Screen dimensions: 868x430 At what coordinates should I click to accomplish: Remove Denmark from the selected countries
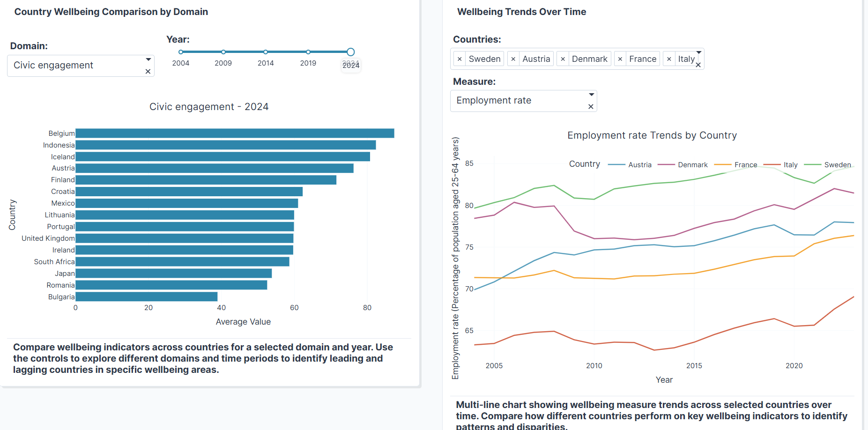coord(563,59)
